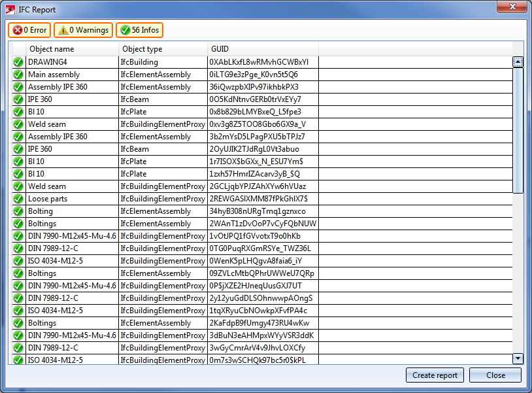Select GUID 0P$jXZE2HJneqUusGXJ7UT cell
532x393 pixels.
(x=263, y=286)
